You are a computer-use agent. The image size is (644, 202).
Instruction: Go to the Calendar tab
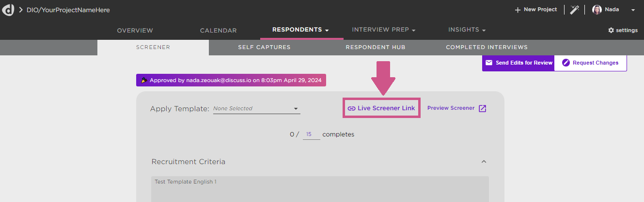219,31
